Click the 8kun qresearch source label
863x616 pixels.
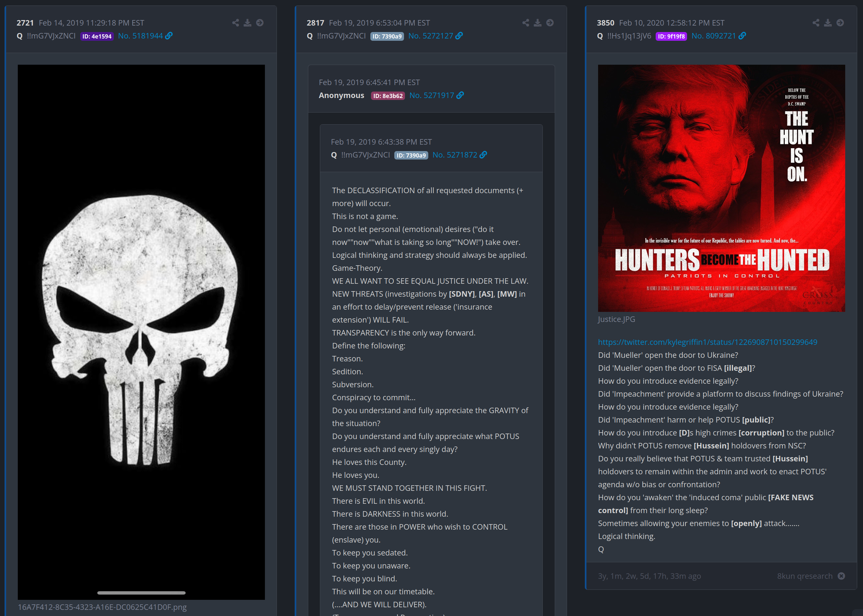point(804,576)
